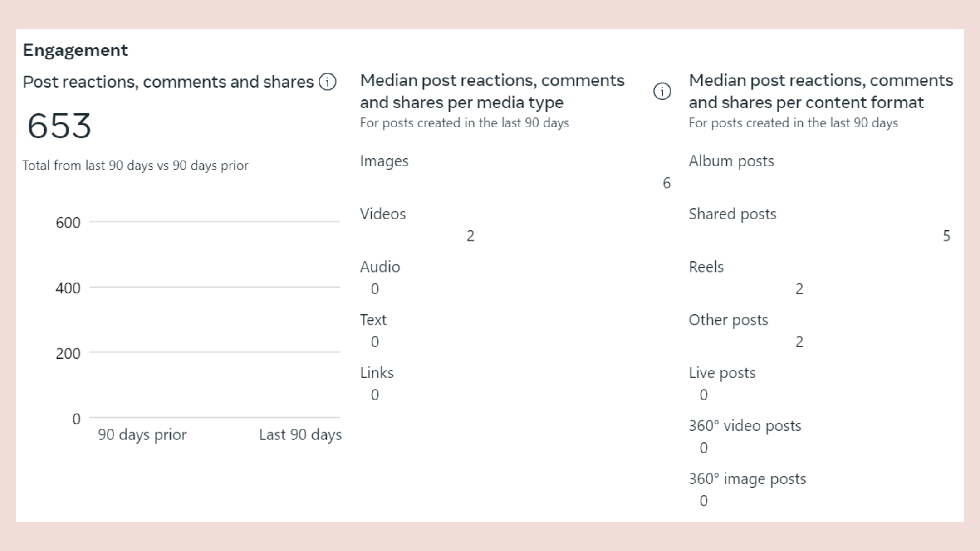Image resolution: width=980 pixels, height=551 pixels.
Task: Click the 360° video posts label
Action: pyautogui.click(x=745, y=426)
